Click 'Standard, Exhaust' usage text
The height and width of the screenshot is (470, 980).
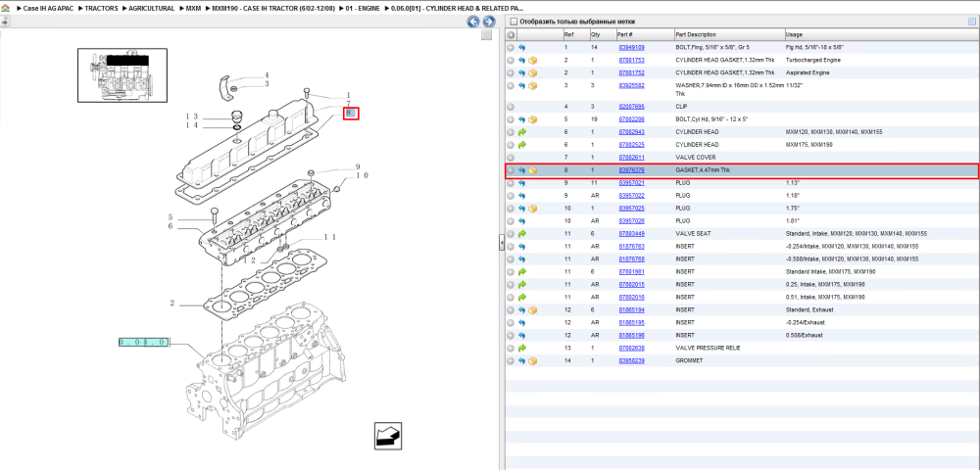click(x=809, y=309)
